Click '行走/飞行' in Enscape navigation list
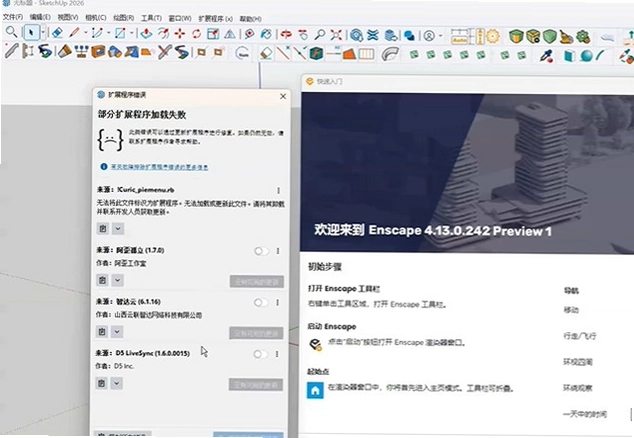634x438 pixels. coord(580,336)
